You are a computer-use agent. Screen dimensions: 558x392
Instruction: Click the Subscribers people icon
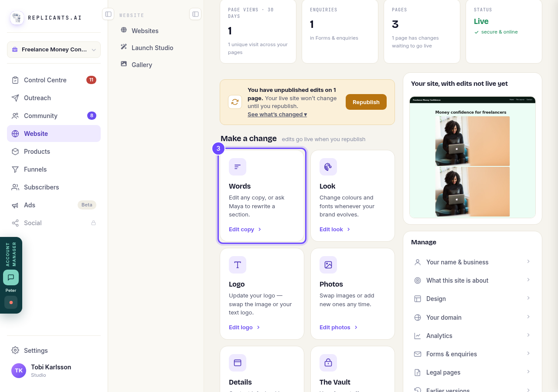(x=15, y=187)
